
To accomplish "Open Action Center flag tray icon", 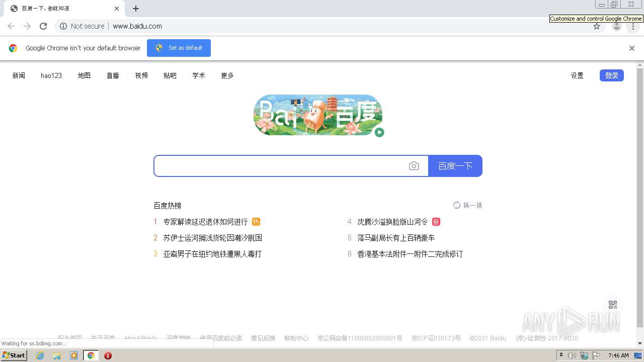I will [595, 355].
